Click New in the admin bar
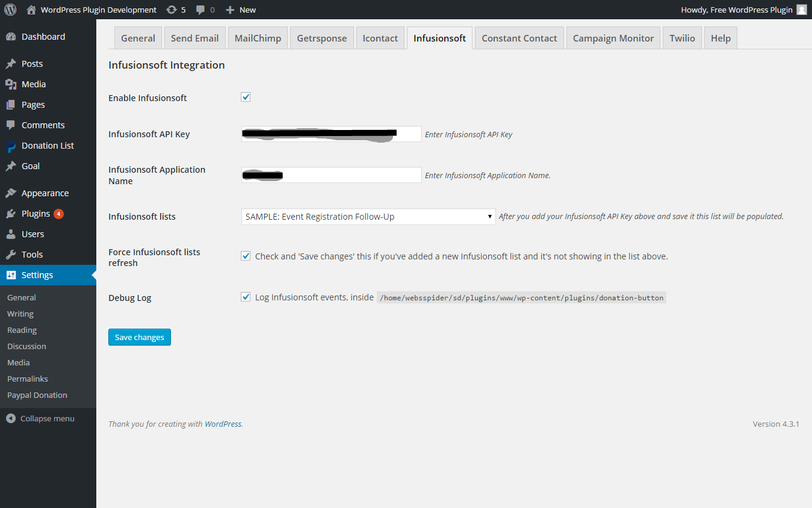Image resolution: width=812 pixels, height=508 pixels. [247, 10]
